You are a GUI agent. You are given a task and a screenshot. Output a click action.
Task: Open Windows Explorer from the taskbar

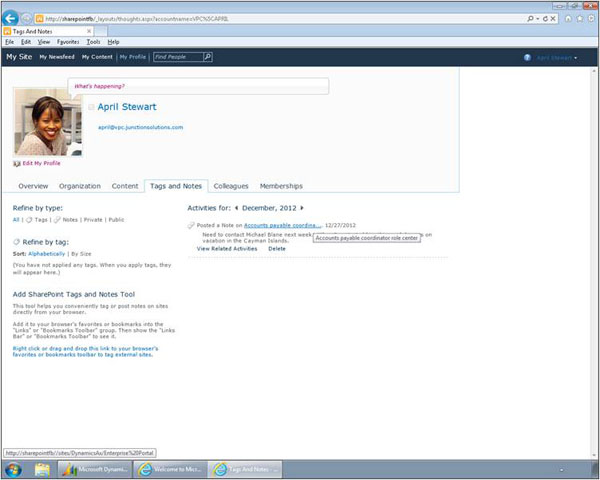point(42,469)
